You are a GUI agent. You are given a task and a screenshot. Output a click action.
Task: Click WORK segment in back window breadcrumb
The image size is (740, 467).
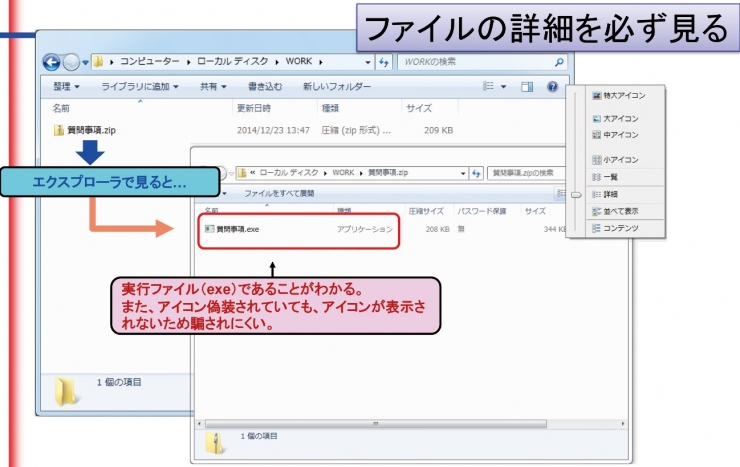point(299,61)
